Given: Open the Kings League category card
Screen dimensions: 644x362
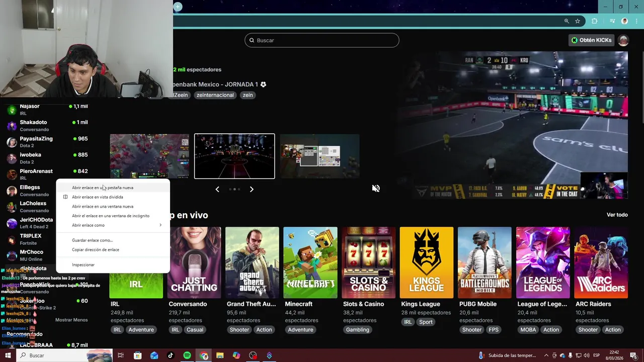Looking at the screenshot, I should coord(427,262).
